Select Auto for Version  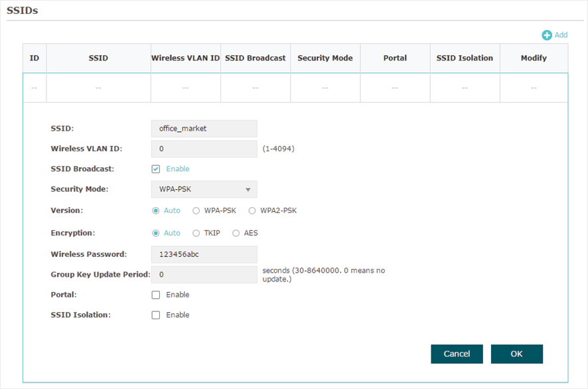point(155,211)
